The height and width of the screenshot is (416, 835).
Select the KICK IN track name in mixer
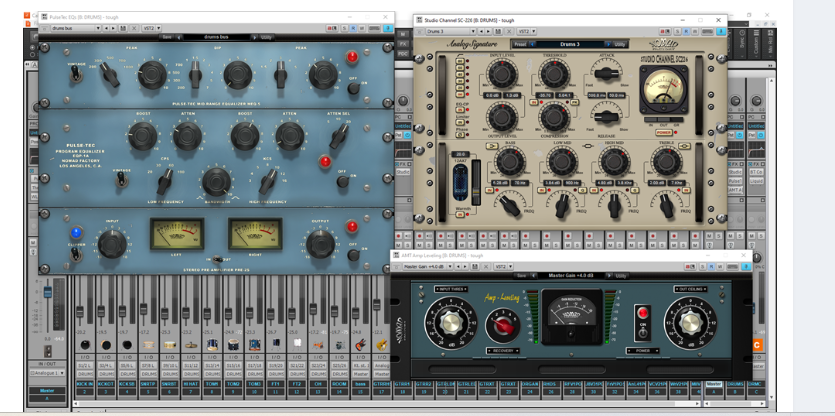(x=85, y=384)
